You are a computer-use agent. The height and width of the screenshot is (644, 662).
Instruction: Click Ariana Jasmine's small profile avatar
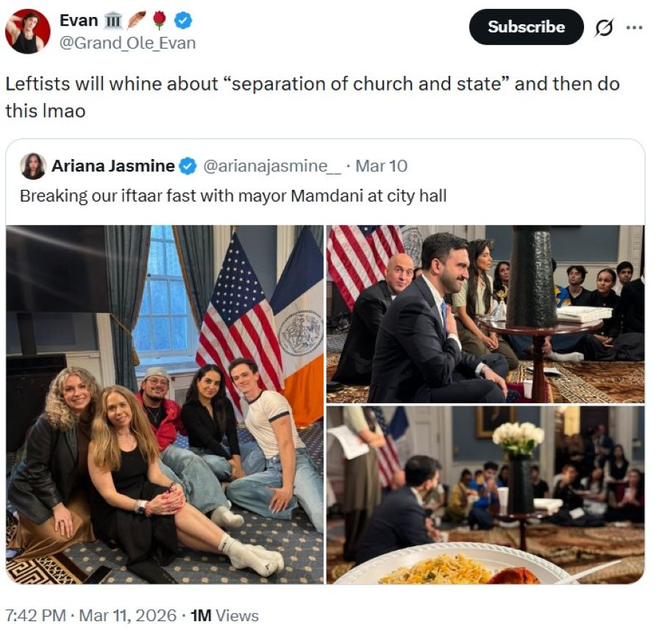pos(33,166)
